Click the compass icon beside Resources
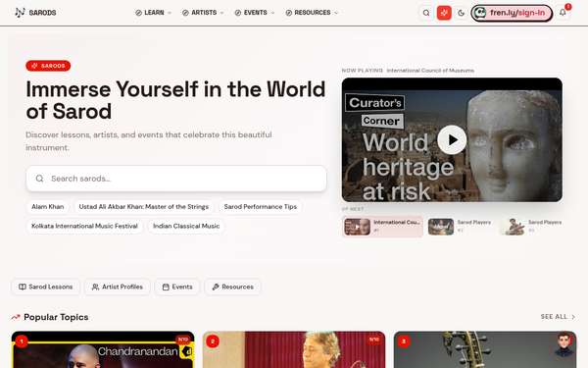The height and width of the screenshot is (368, 588). (289, 13)
